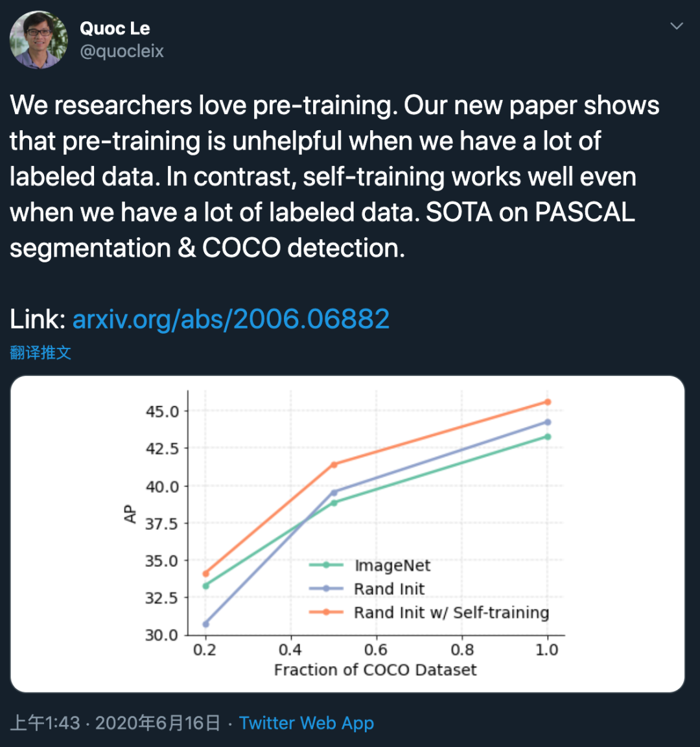Open Quoc Le's profile avatar
Screen dimensions: 700x747
point(39,40)
